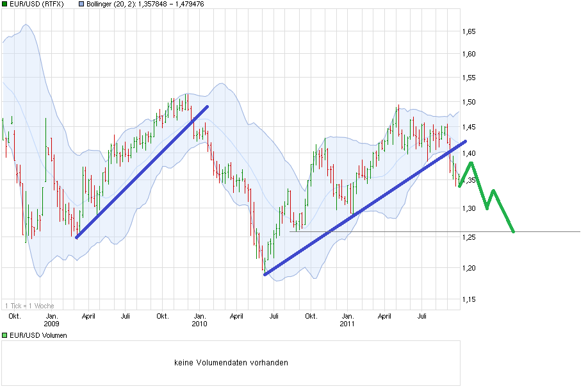Click the "Jan. 2010" axis label
This screenshot has width=588, height=391.
click(x=200, y=320)
